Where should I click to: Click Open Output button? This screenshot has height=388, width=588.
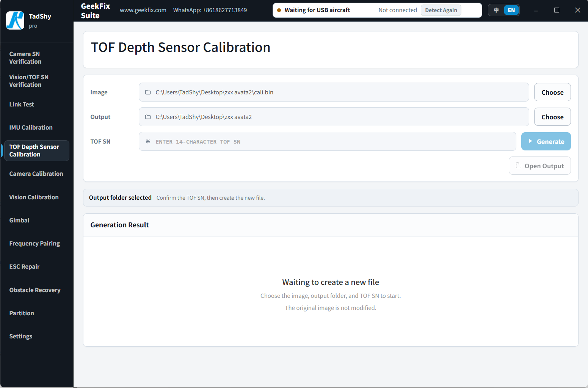point(540,166)
